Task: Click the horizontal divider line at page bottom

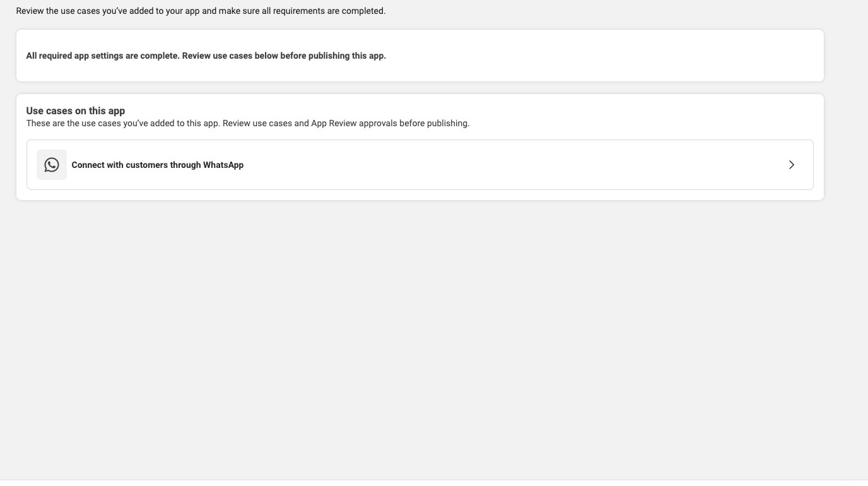Action: tap(434, 480)
